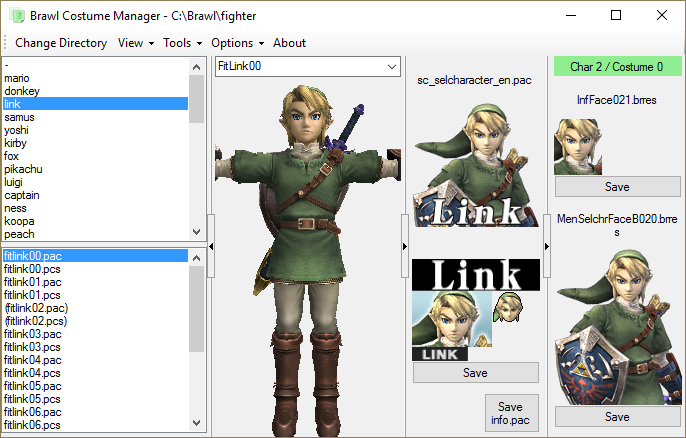Select fitlink01.pcs in the file list
The width and height of the screenshot is (686, 438).
[x=95, y=294]
